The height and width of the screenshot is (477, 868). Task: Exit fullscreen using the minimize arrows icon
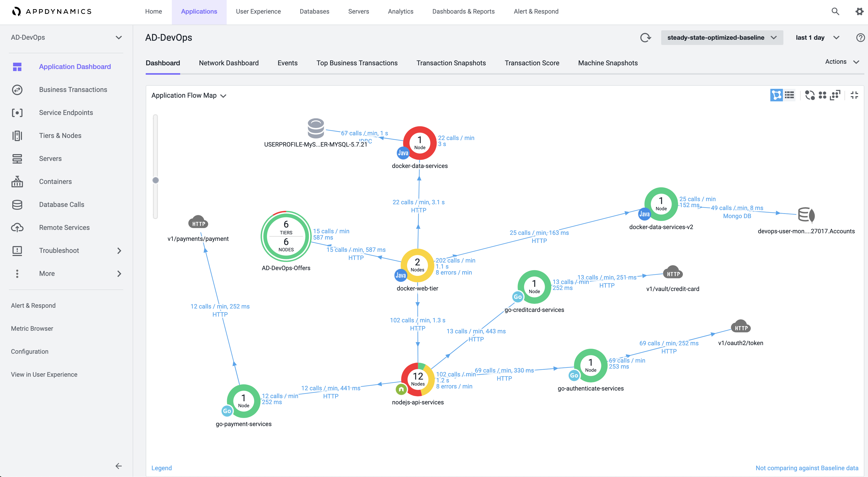point(854,95)
